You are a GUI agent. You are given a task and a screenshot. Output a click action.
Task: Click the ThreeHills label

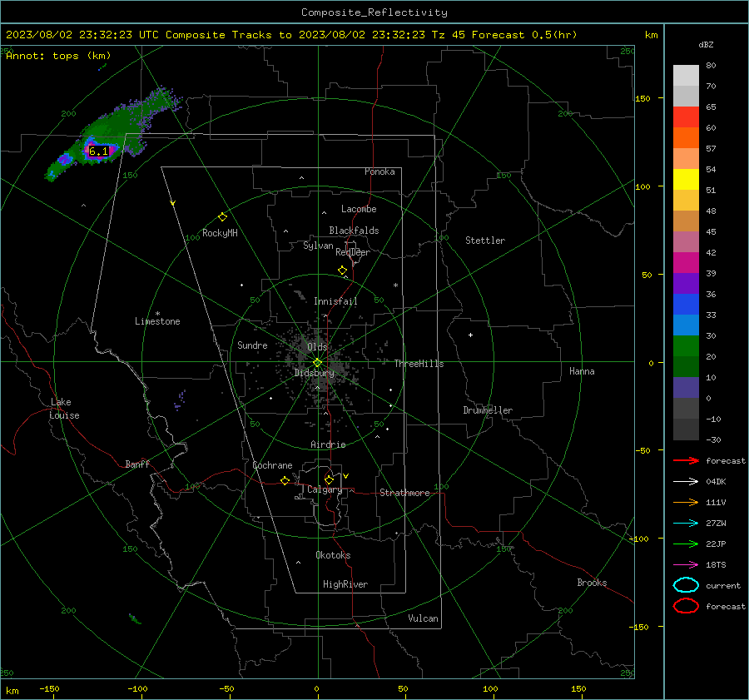419,364
